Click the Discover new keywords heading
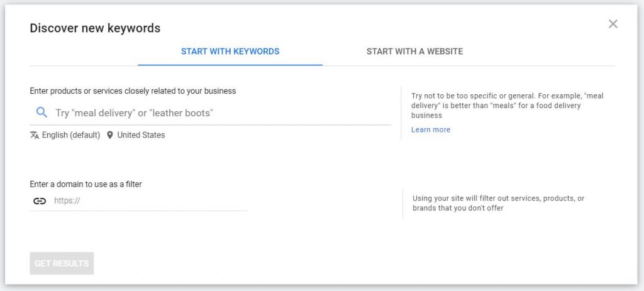644x291 pixels. [x=95, y=28]
